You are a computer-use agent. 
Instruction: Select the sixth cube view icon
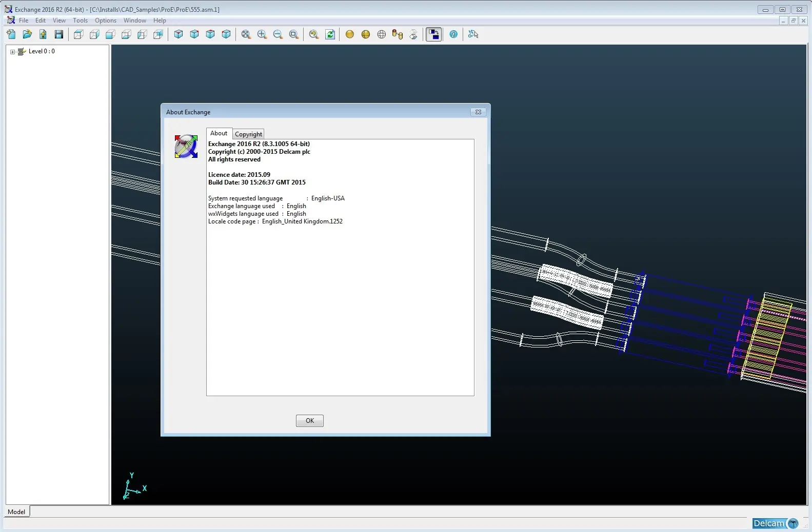158,34
